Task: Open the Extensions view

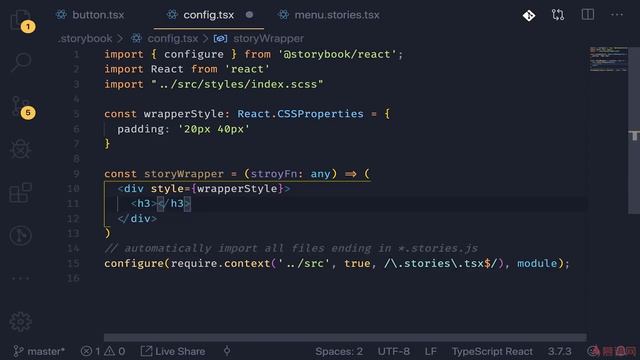Action: (20, 193)
